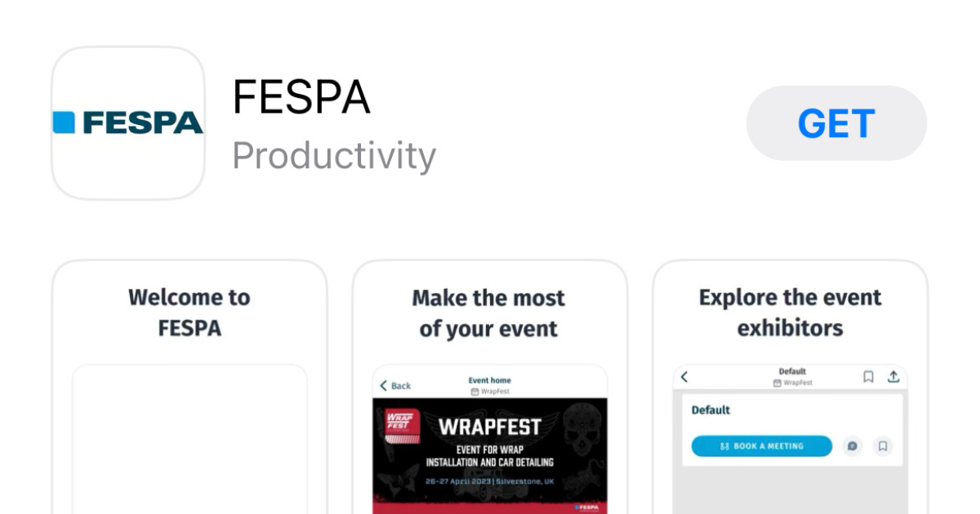The height and width of the screenshot is (514, 980).
Task: Click the FESPA logo on the red banner strip
Action: click(588, 507)
